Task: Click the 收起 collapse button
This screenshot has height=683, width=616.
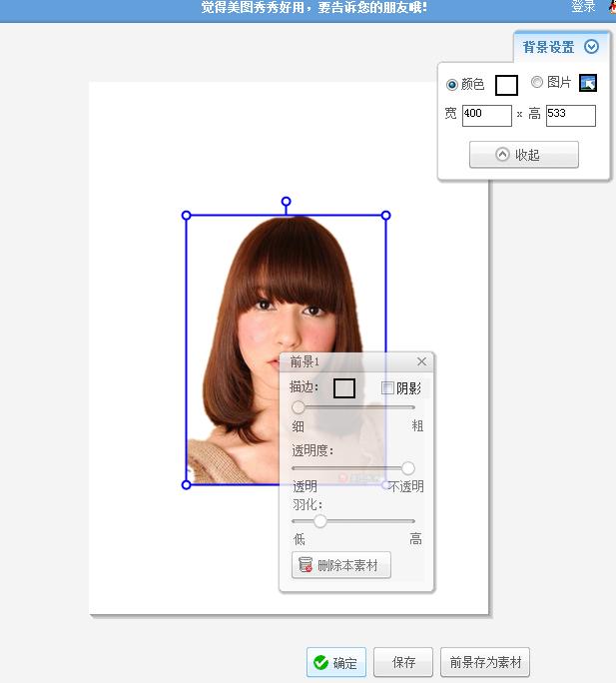Action: pyautogui.click(x=524, y=155)
